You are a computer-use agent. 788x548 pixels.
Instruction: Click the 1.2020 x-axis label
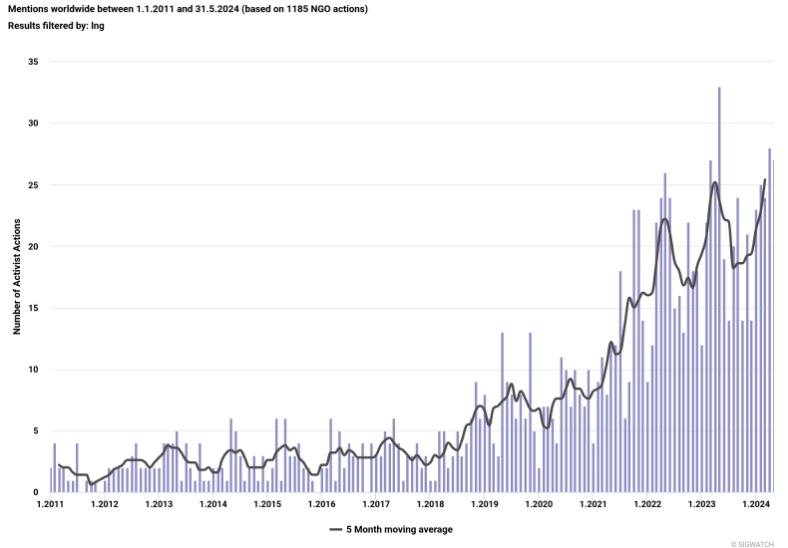(539, 504)
